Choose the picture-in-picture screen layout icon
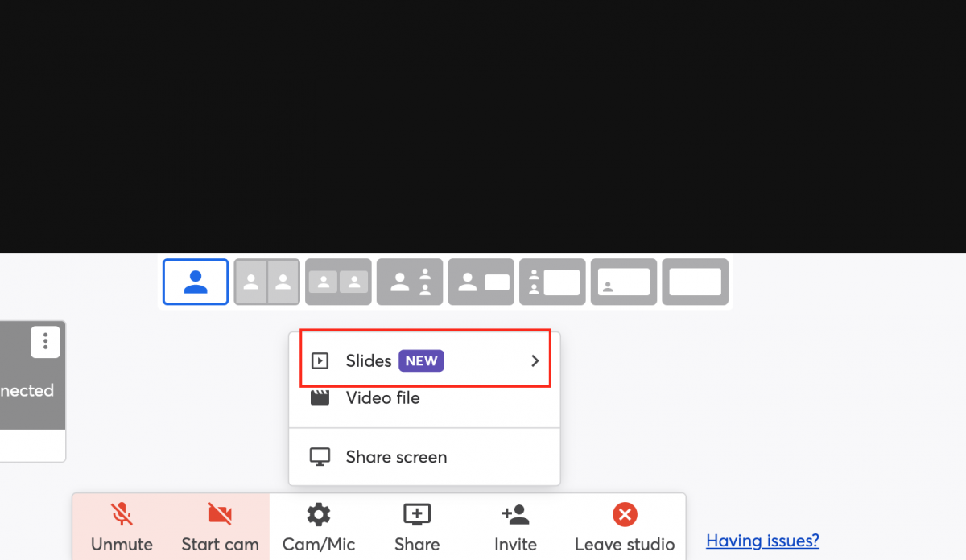 click(x=624, y=282)
